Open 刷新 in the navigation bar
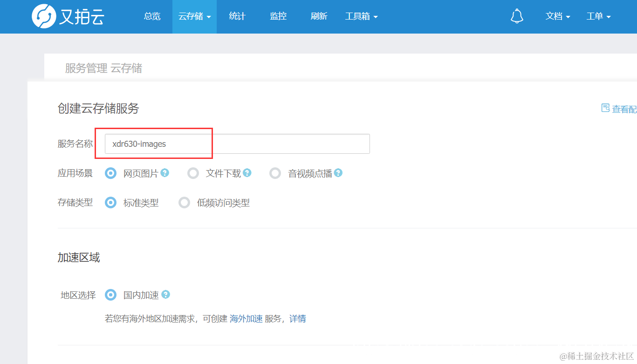 (319, 16)
